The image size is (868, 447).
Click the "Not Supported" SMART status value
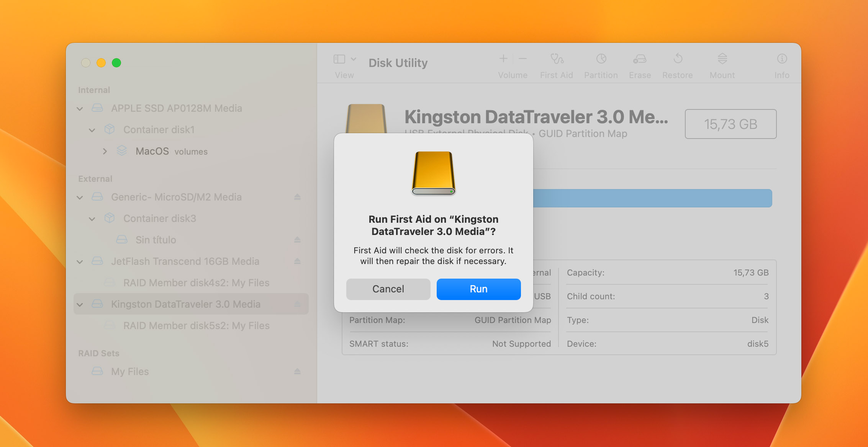click(x=521, y=344)
